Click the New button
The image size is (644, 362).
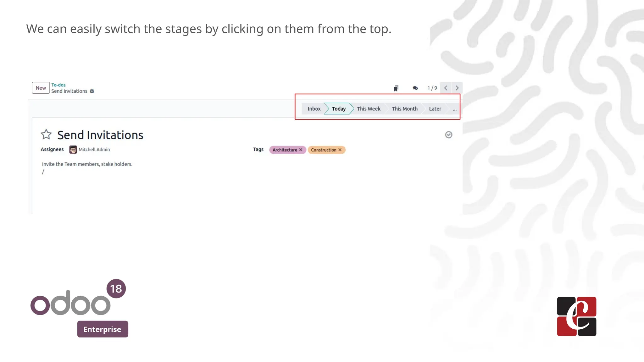pyautogui.click(x=41, y=88)
